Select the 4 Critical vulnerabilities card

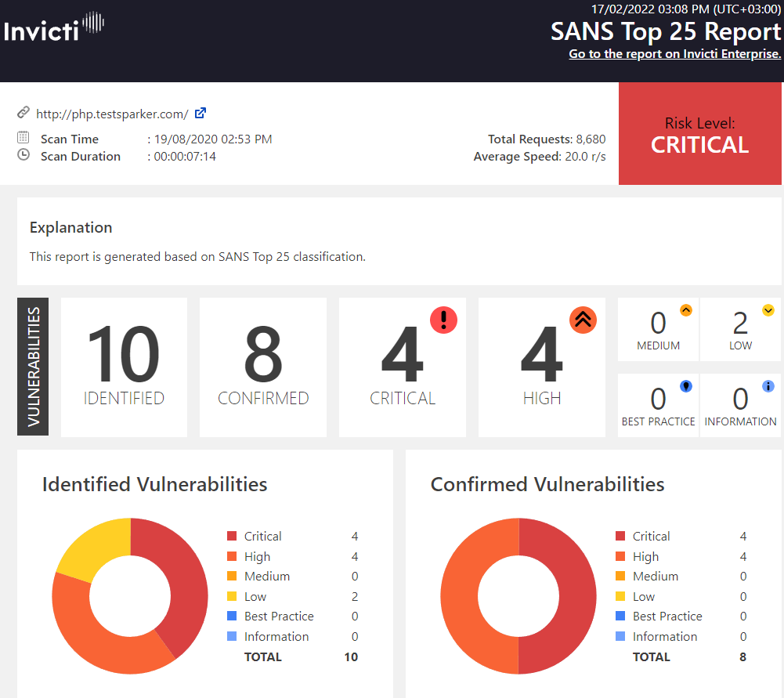click(403, 367)
